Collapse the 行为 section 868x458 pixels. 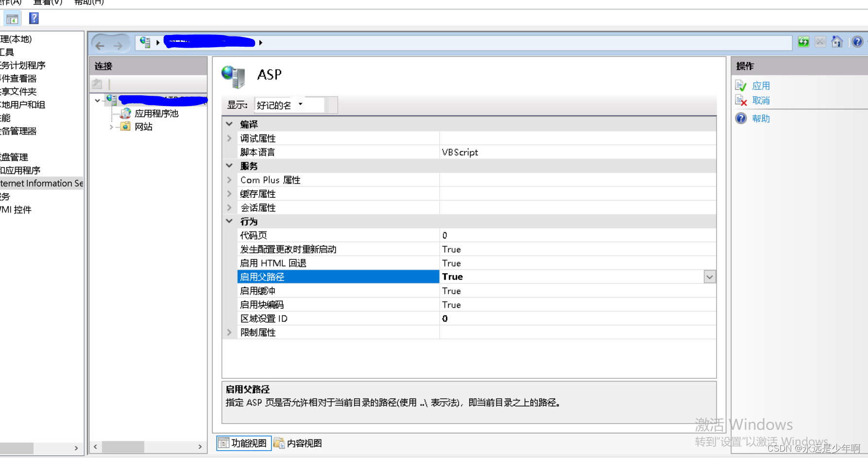229,222
